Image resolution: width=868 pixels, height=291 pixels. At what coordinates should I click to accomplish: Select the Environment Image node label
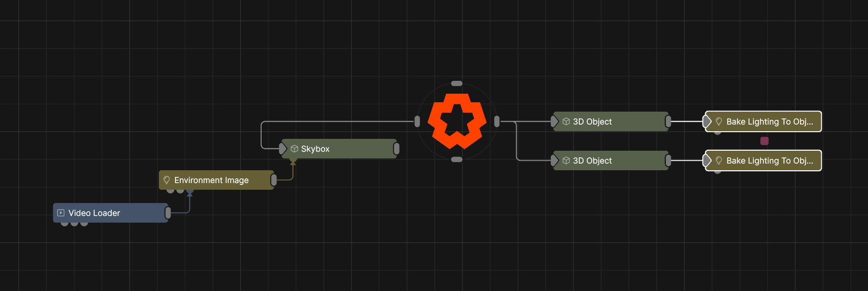click(x=211, y=180)
